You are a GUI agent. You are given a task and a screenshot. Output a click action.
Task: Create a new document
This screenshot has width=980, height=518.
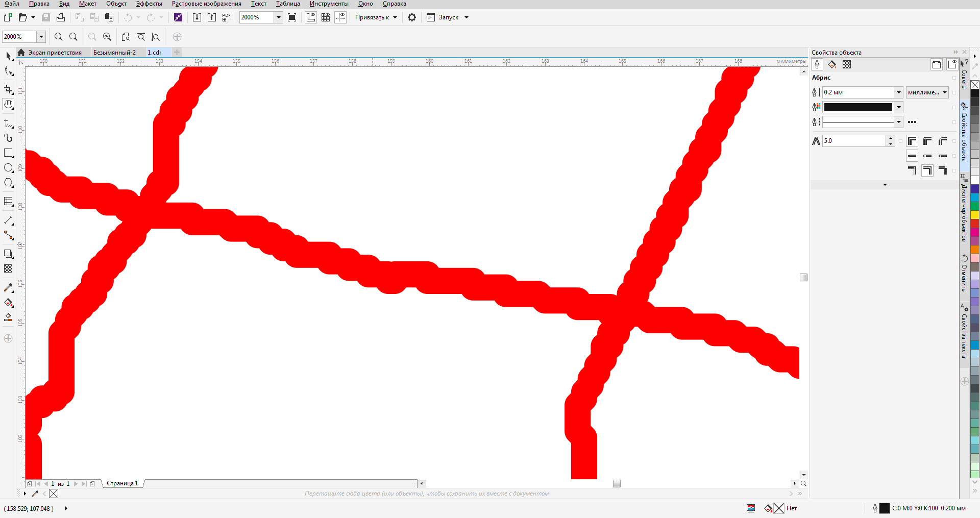tap(8, 17)
